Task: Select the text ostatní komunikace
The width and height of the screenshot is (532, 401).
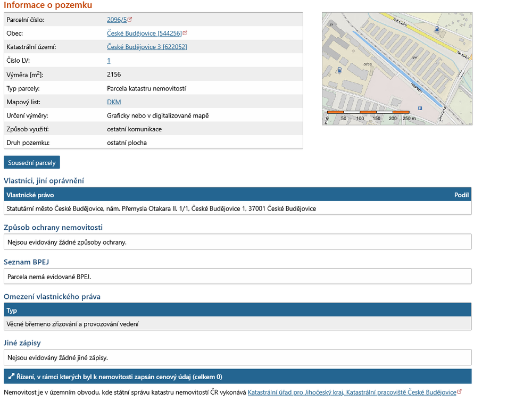Action: pos(135,129)
